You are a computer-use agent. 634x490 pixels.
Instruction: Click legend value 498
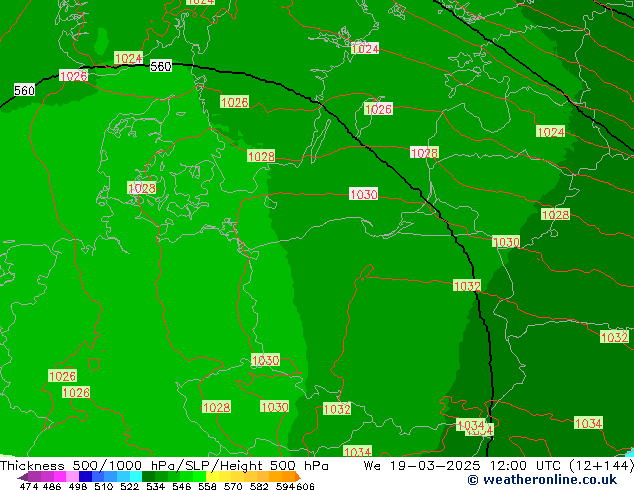pyautogui.click(x=78, y=486)
